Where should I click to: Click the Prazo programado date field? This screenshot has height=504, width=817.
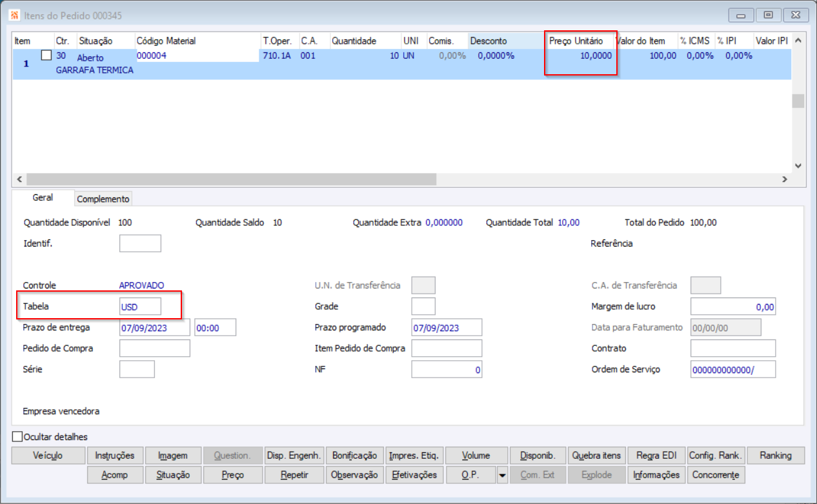click(x=447, y=328)
